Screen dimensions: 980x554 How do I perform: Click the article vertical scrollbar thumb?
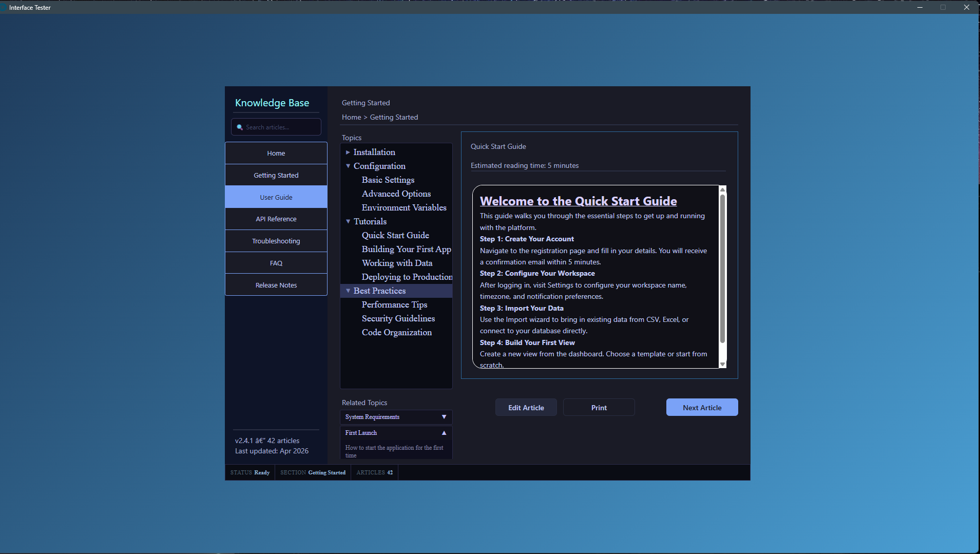pyautogui.click(x=722, y=268)
